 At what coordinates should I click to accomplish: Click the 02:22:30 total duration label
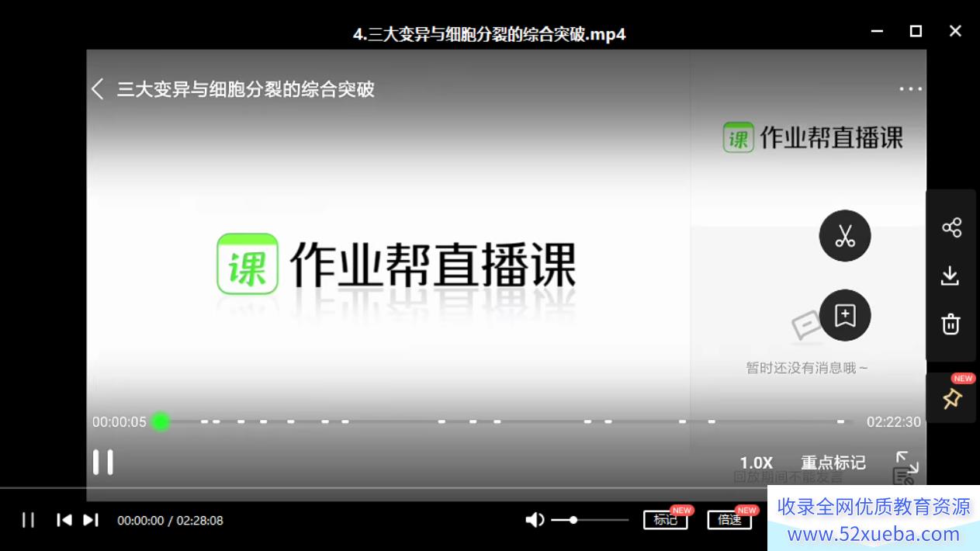894,421
